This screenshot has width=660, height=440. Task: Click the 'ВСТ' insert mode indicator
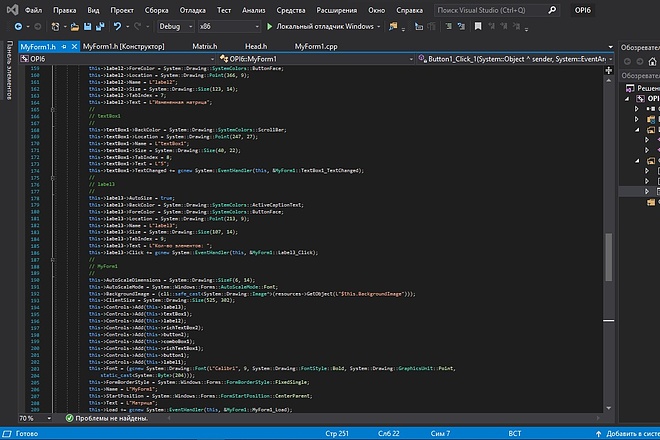click(x=514, y=433)
